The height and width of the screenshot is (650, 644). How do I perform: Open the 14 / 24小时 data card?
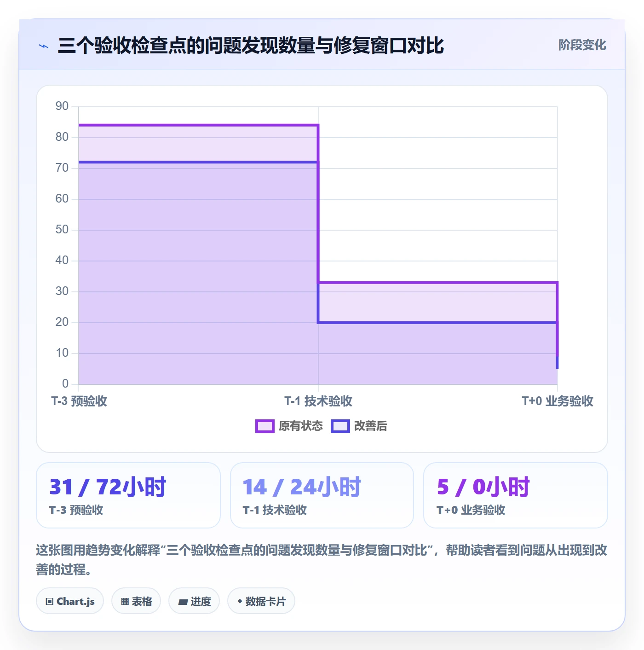[322, 495]
